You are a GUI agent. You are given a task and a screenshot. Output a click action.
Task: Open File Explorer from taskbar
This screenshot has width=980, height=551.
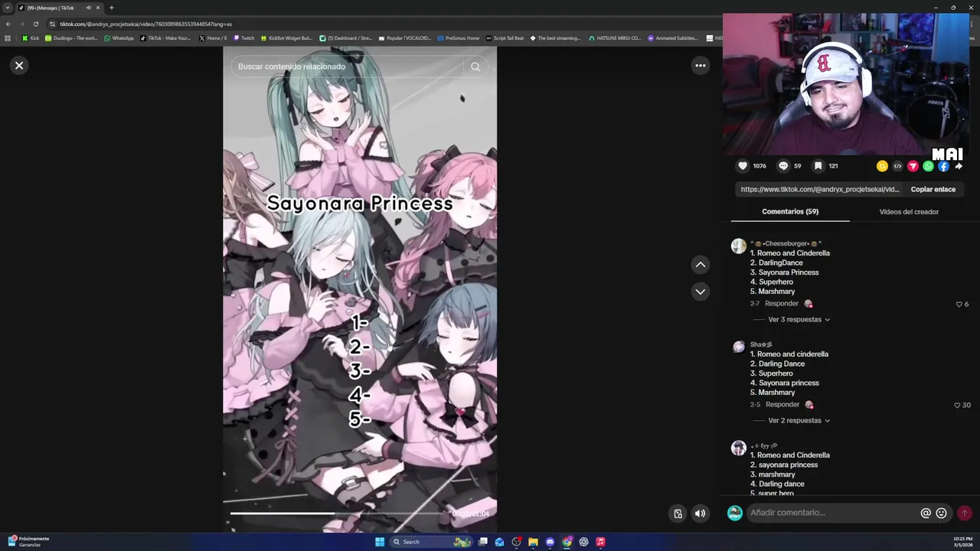[533, 542]
